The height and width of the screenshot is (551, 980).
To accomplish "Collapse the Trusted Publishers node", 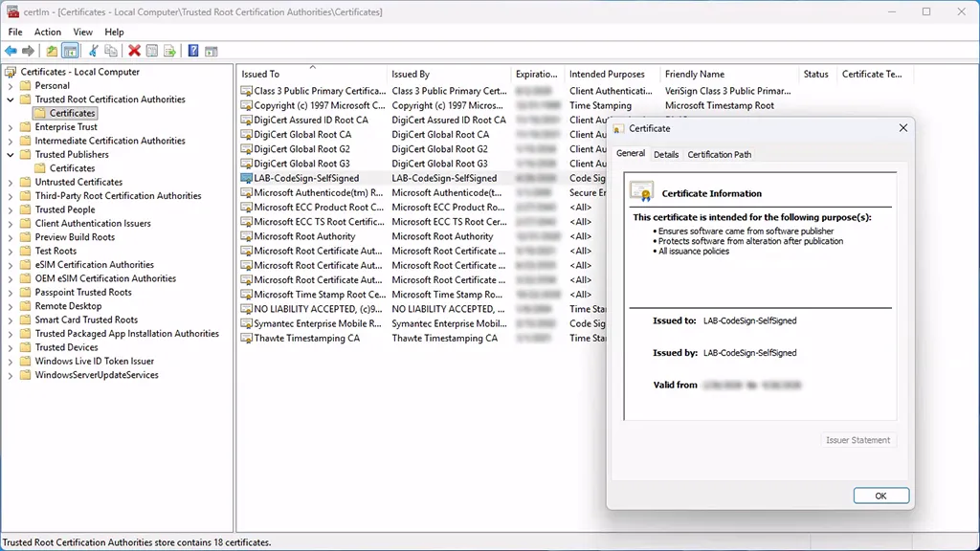I will click(x=10, y=155).
